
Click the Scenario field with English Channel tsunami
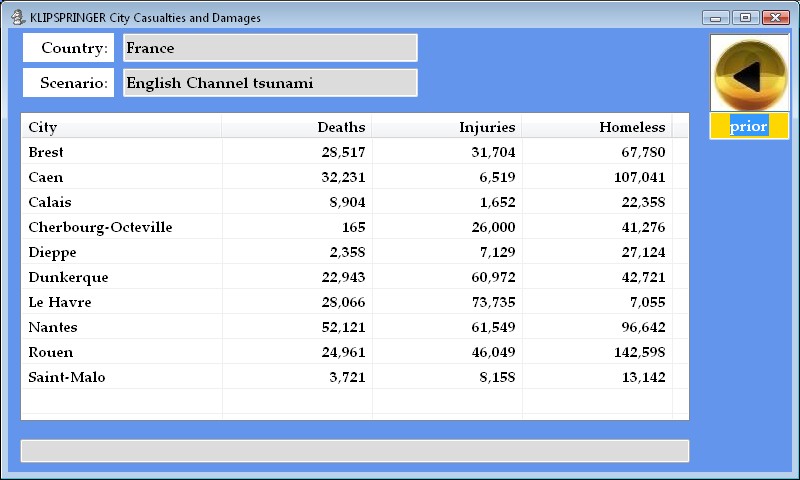click(269, 83)
